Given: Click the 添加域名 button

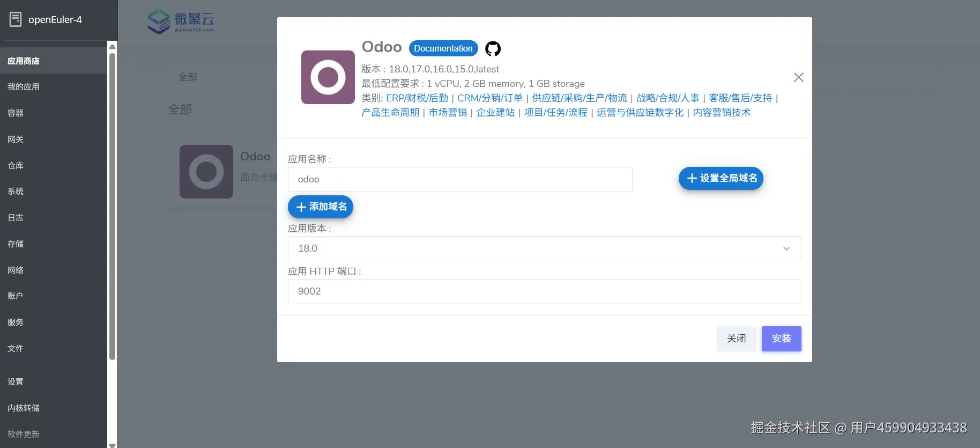Looking at the screenshot, I should click(x=321, y=207).
